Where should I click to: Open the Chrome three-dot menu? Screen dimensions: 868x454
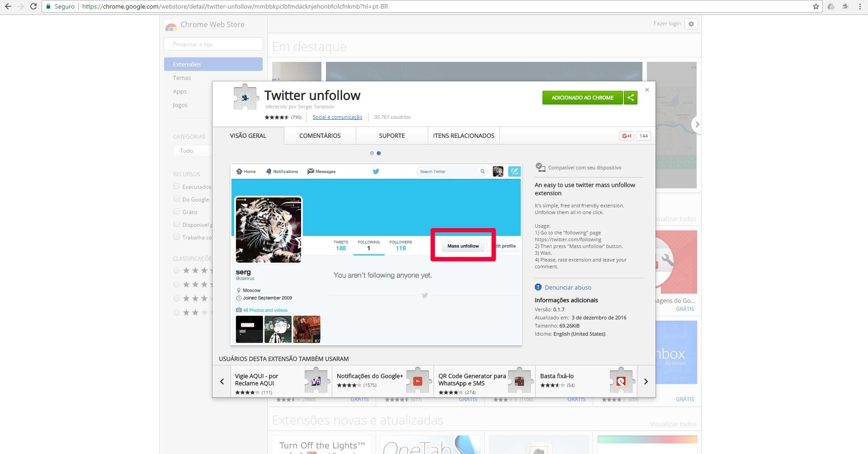tap(859, 6)
